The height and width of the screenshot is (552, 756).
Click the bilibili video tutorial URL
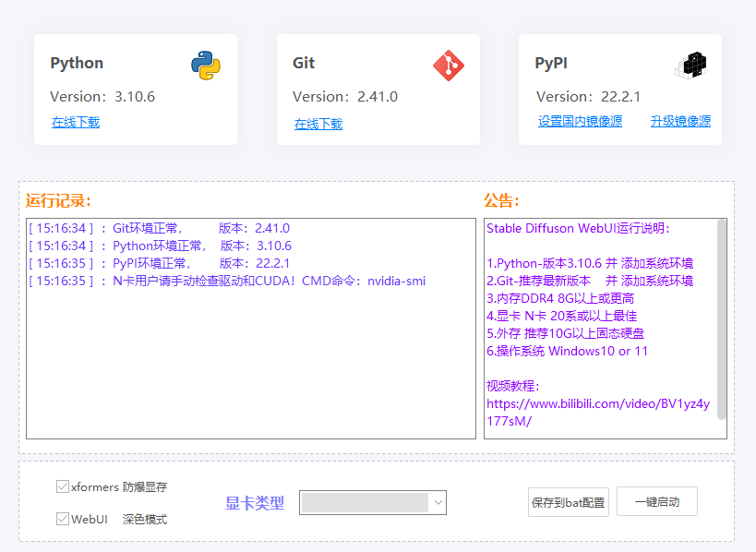(598, 413)
